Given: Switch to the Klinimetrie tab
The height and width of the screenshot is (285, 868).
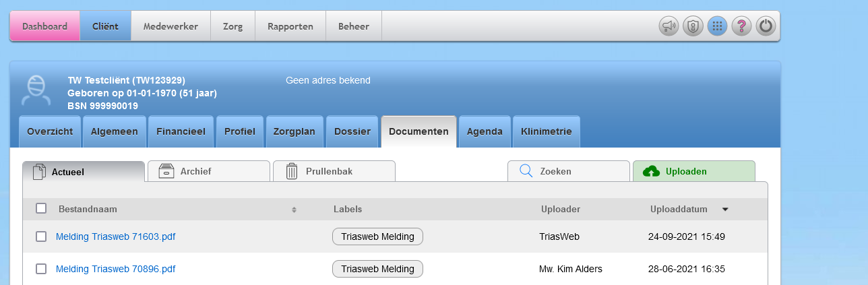Looking at the screenshot, I should click(x=546, y=132).
